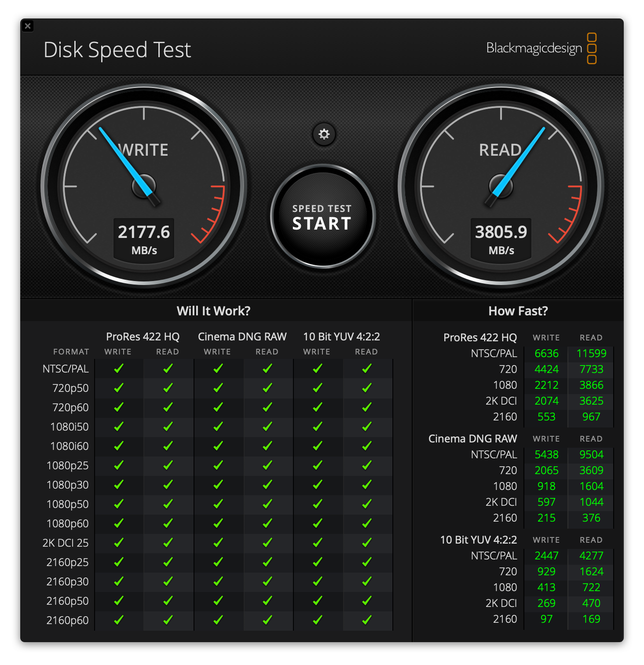Click 2160p60 ProRes 422 HQ read checkmark

[x=168, y=620]
